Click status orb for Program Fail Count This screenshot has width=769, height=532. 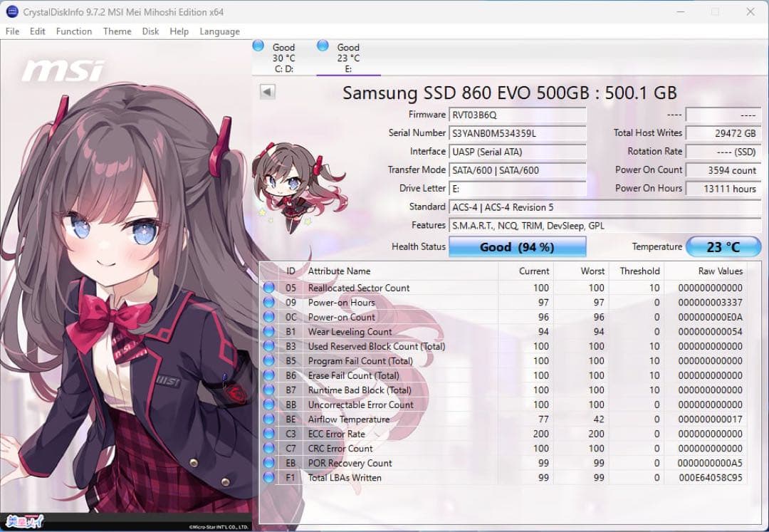268,360
